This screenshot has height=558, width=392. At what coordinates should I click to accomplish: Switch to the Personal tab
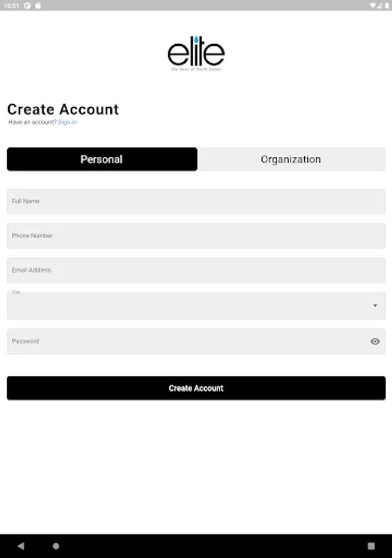pos(102,159)
